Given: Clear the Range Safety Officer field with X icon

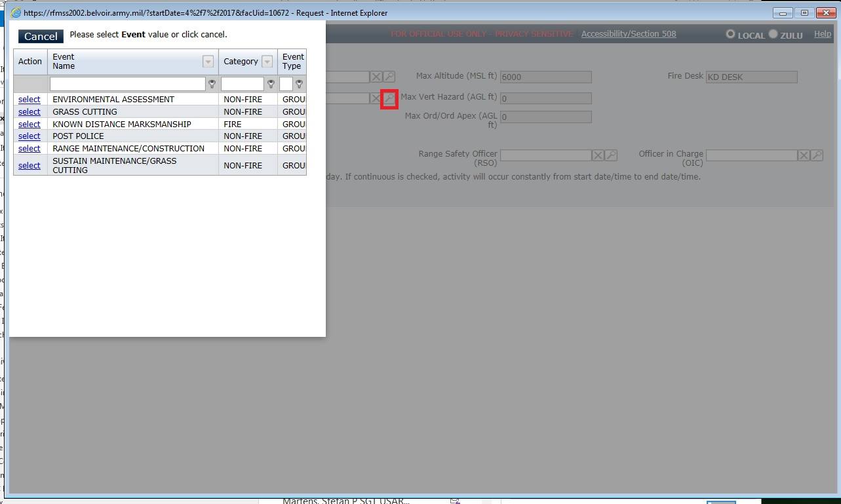Looking at the screenshot, I should (x=597, y=155).
